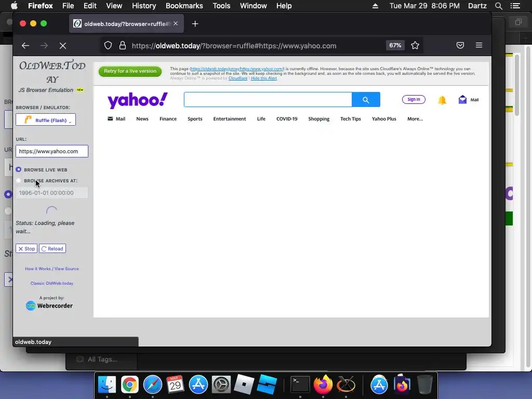Go to Yahoo Entertainment section
This screenshot has height=399, width=532.
tap(229, 119)
